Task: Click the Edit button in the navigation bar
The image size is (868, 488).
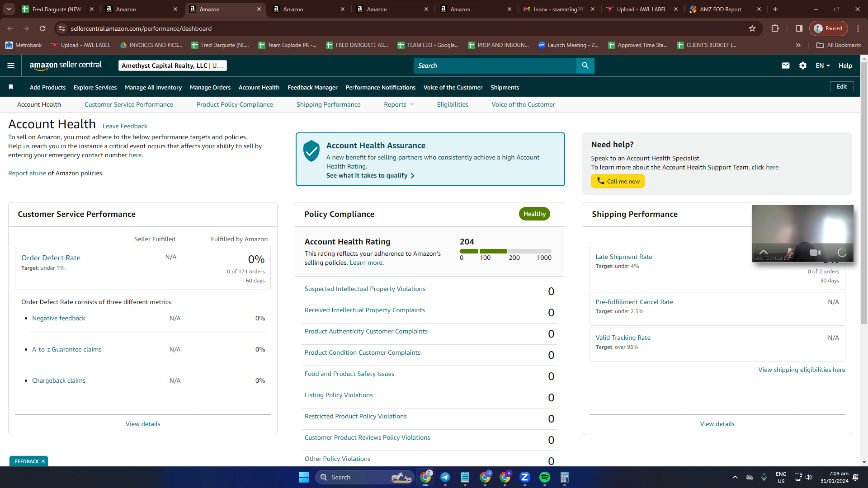Action: [x=842, y=87]
